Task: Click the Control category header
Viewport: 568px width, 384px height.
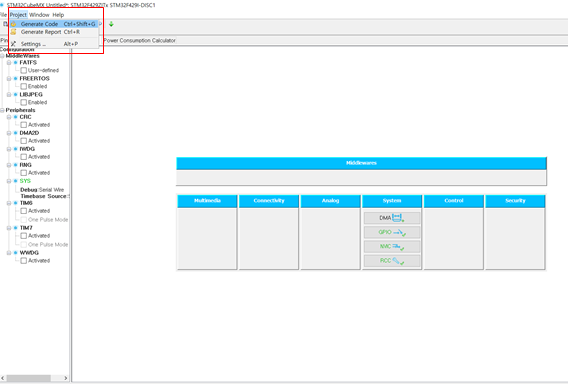Action: point(454,201)
